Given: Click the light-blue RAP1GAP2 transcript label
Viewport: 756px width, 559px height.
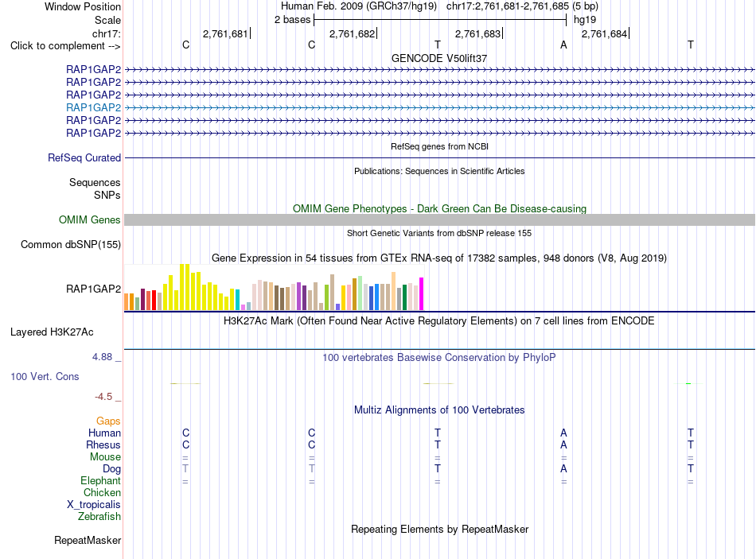Looking at the screenshot, I should [x=94, y=107].
